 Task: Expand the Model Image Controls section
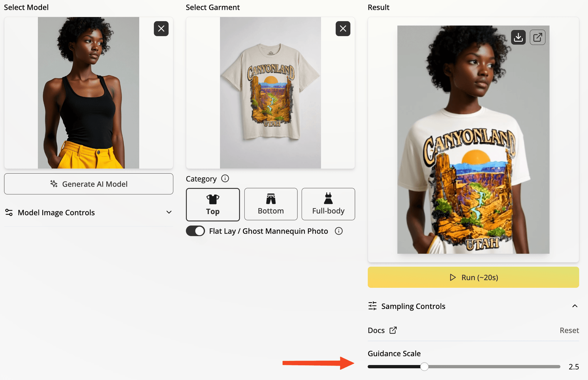tap(169, 212)
